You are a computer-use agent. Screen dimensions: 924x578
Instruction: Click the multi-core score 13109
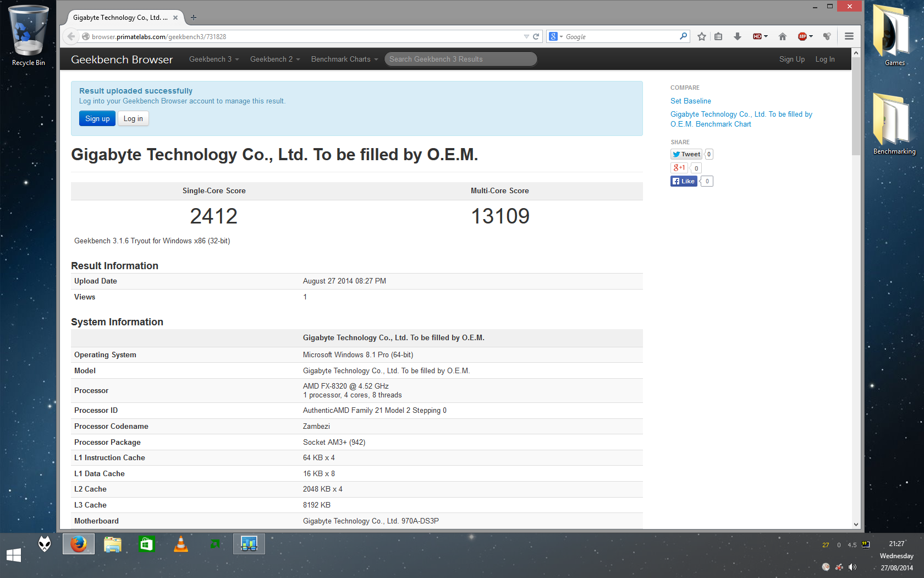click(500, 216)
